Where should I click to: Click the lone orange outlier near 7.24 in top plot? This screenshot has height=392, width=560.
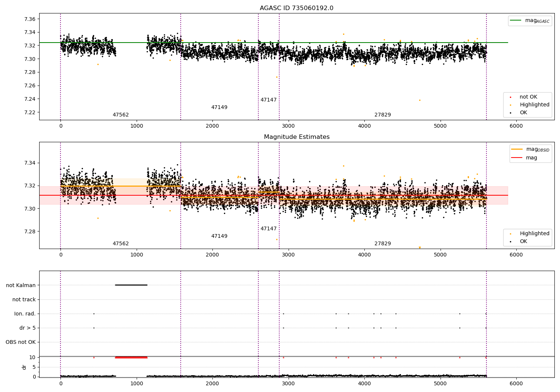[x=420, y=100]
